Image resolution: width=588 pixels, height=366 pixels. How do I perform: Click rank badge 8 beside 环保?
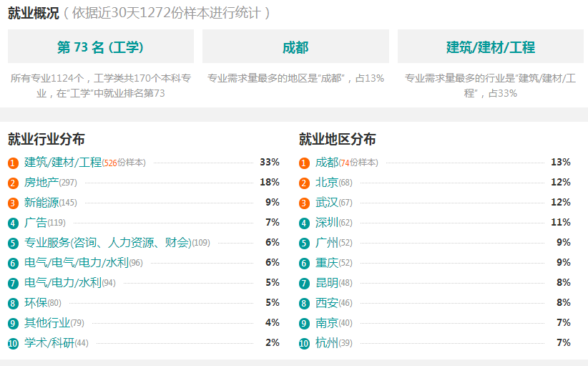click(x=13, y=303)
